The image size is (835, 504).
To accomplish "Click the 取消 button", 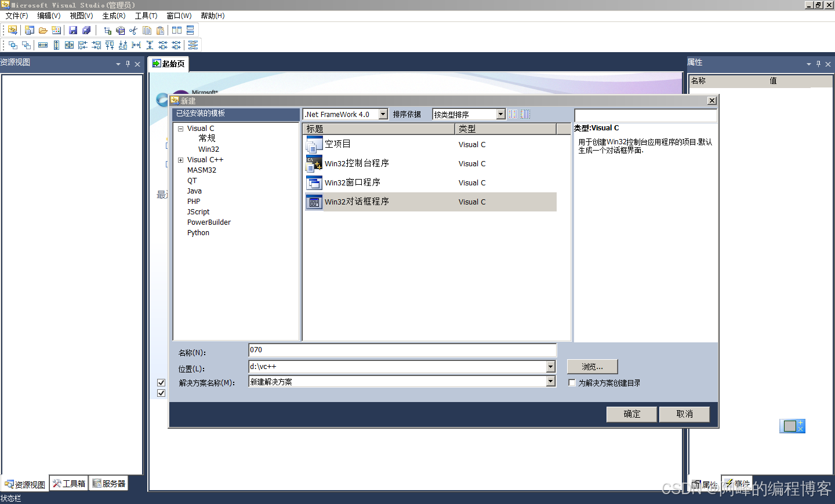I will pos(684,414).
